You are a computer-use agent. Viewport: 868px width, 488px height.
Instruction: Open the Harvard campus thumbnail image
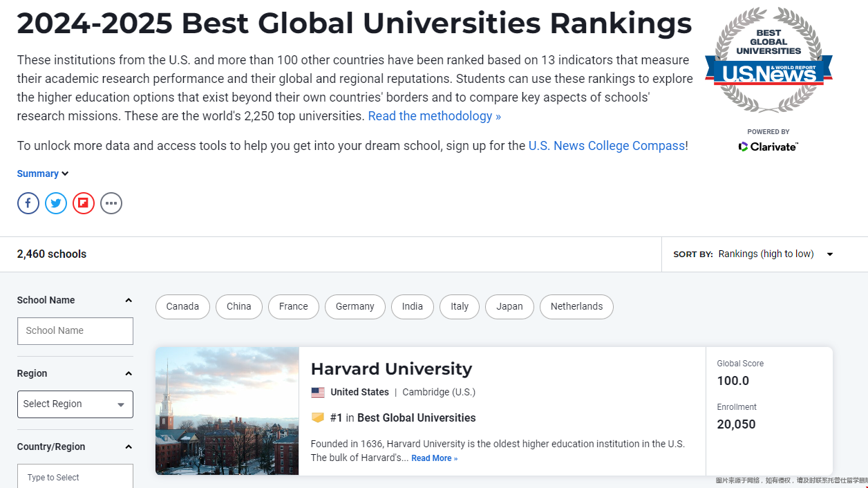tap(227, 411)
